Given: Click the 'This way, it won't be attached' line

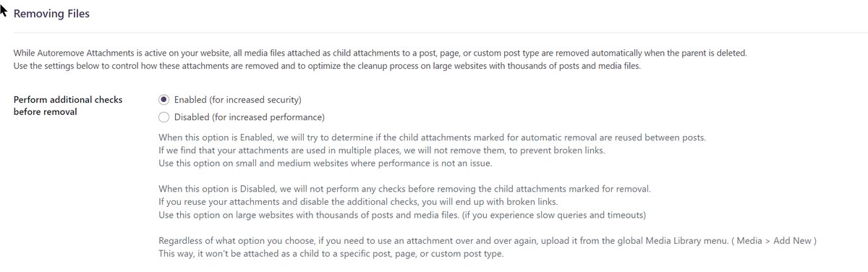Looking at the screenshot, I should click(331, 254).
